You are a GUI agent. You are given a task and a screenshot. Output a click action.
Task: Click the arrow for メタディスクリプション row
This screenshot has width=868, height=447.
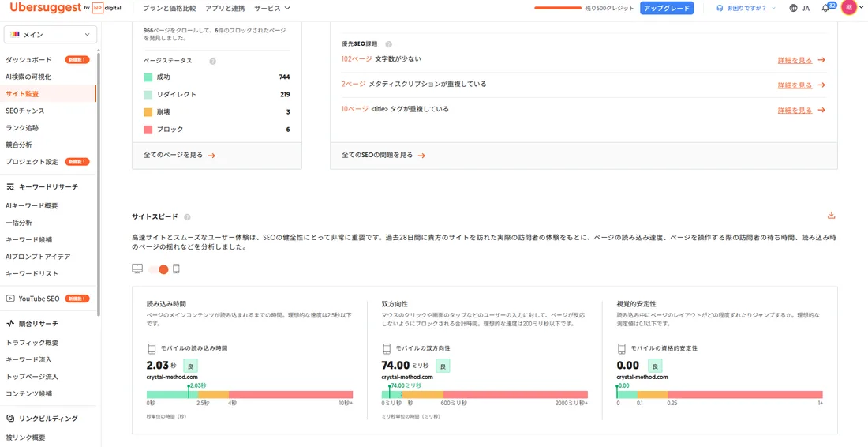coord(821,85)
